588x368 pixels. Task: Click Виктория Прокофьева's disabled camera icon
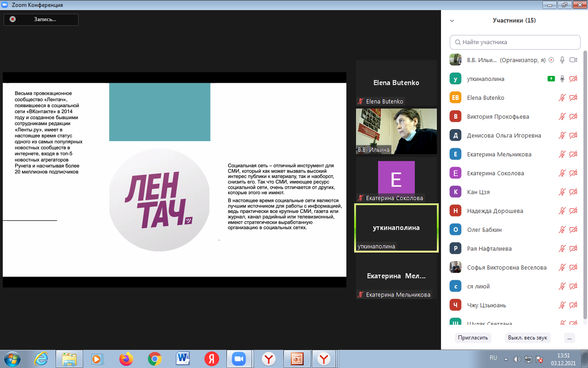(573, 116)
